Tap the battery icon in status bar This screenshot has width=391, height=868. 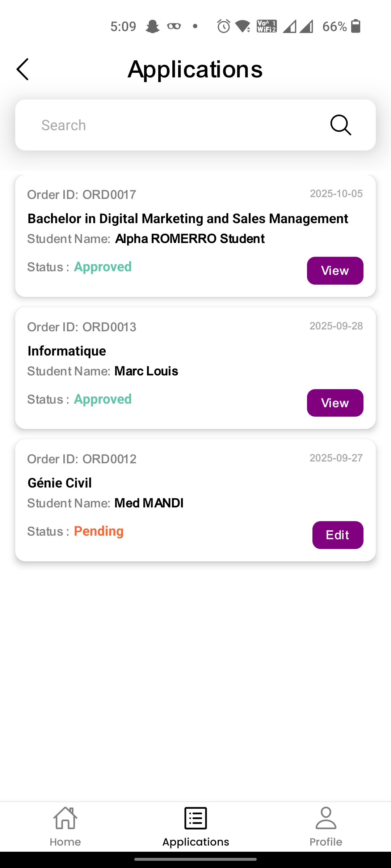click(356, 26)
